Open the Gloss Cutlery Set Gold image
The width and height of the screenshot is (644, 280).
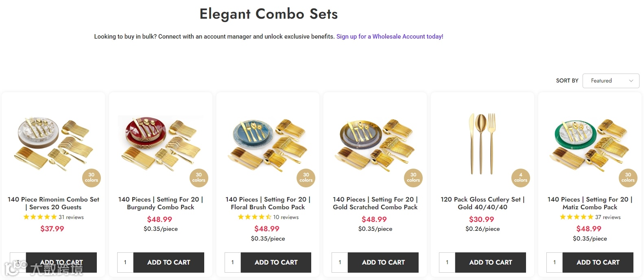[482, 143]
